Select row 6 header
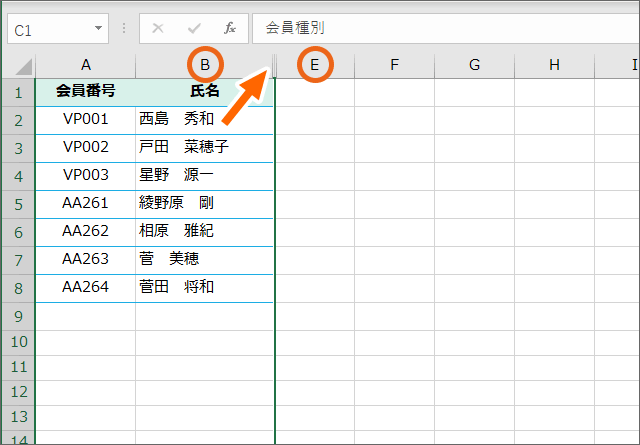 19,233
